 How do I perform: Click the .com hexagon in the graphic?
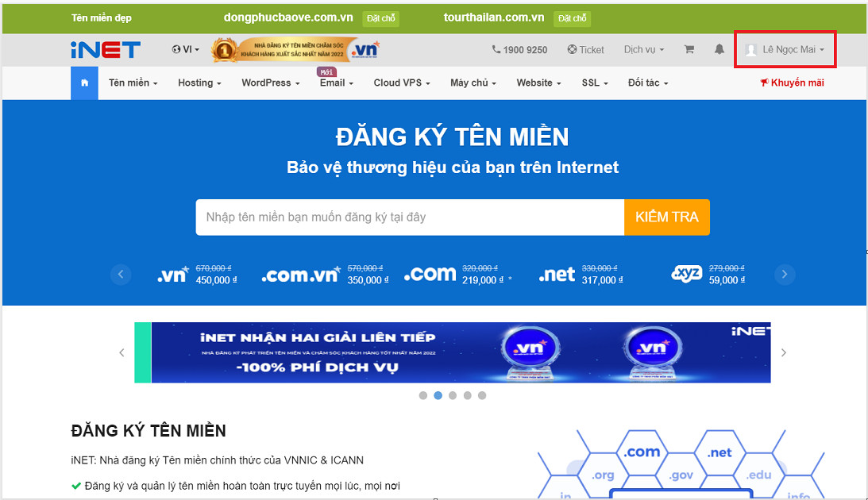(642, 452)
